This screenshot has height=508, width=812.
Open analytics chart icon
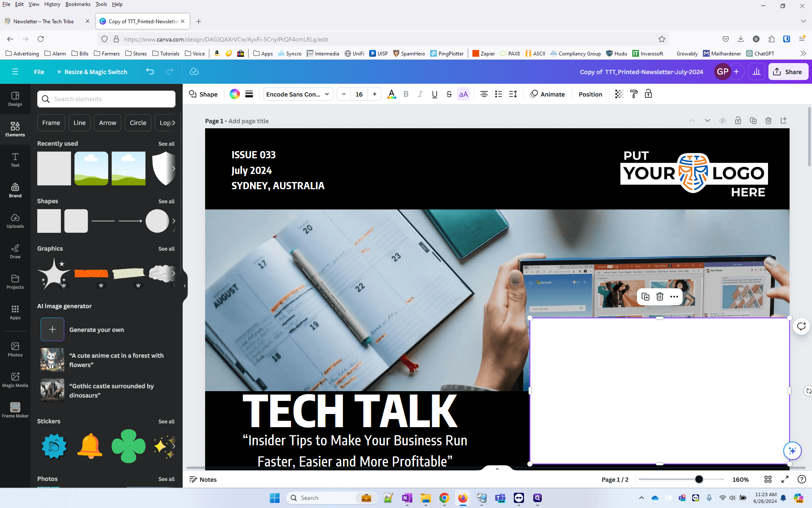point(757,72)
